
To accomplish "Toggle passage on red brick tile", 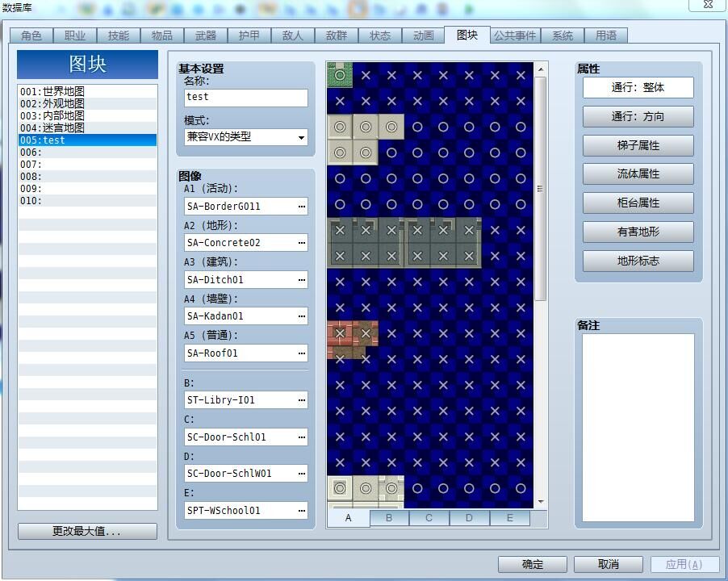I will (x=340, y=333).
